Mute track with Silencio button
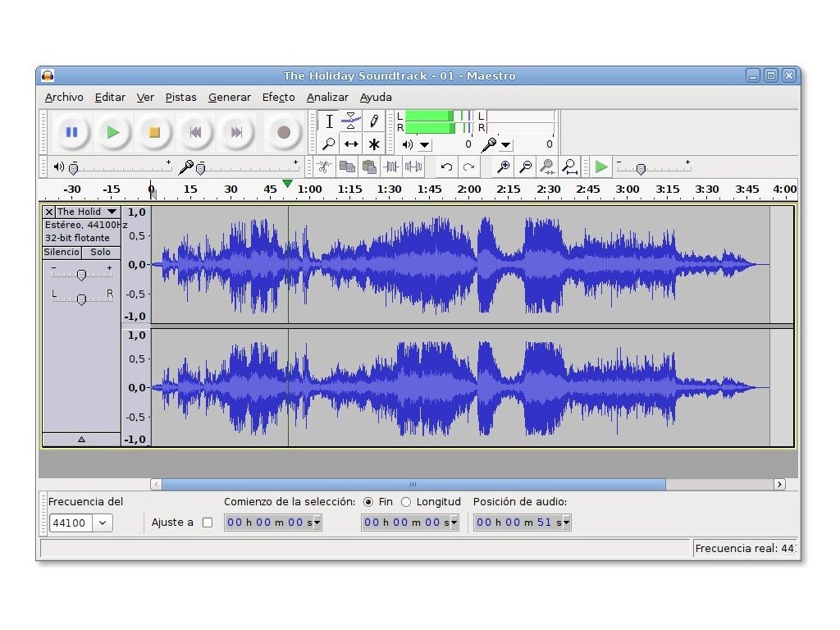The image size is (840, 630). coord(62,252)
